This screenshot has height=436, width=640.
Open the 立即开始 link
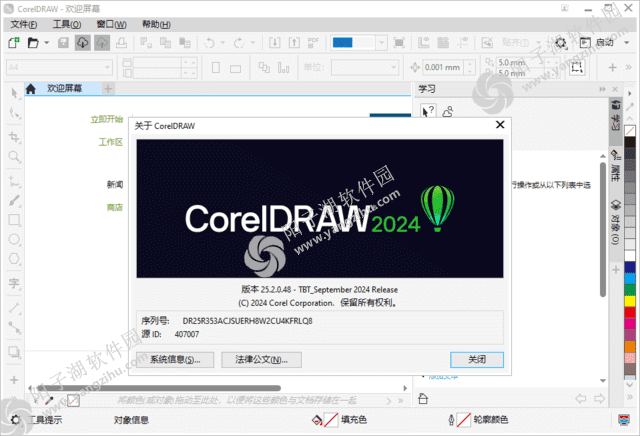pyautogui.click(x=107, y=119)
